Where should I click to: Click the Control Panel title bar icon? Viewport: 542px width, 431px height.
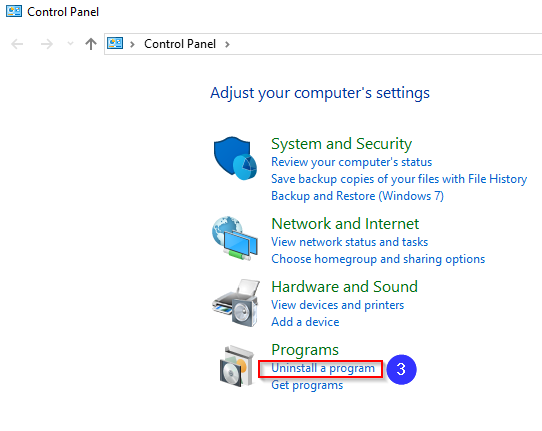14,11
